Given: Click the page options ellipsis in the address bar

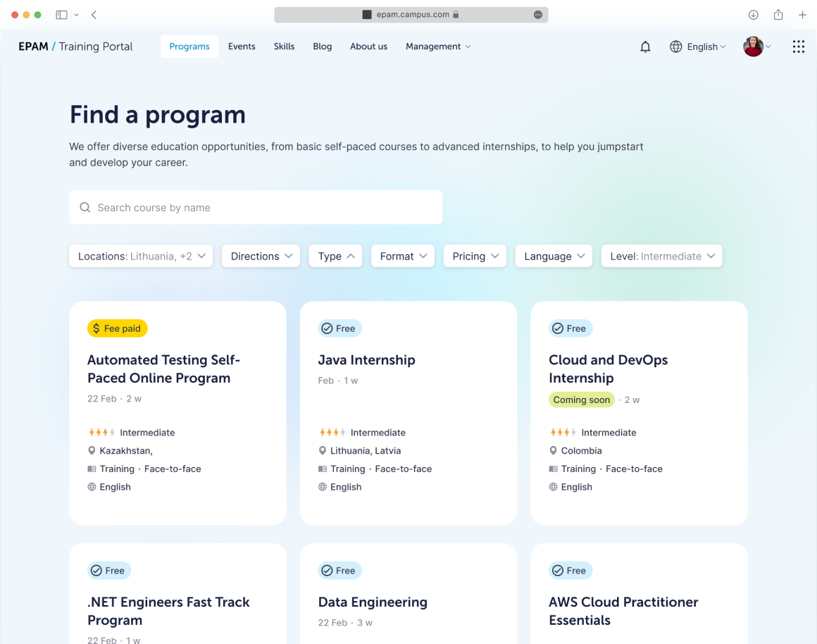Looking at the screenshot, I should point(537,15).
